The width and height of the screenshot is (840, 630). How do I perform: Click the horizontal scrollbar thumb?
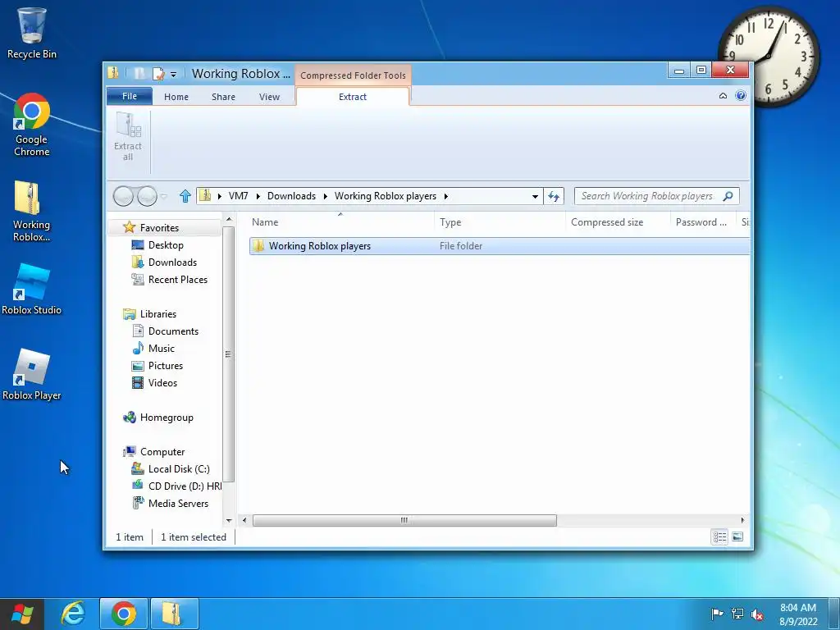(x=404, y=520)
